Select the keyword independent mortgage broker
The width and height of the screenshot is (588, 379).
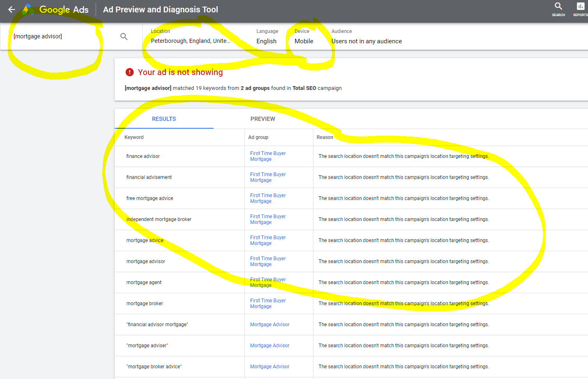tap(159, 219)
